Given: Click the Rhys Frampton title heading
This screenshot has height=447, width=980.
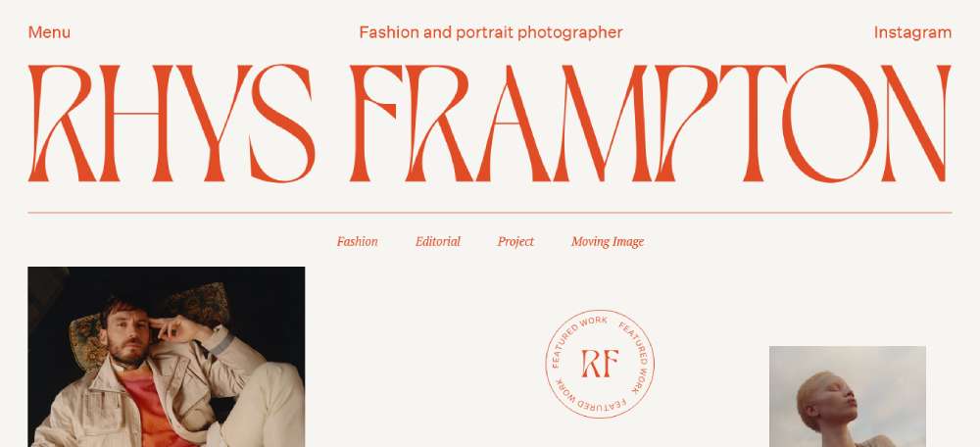Looking at the screenshot, I should coord(489,124).
